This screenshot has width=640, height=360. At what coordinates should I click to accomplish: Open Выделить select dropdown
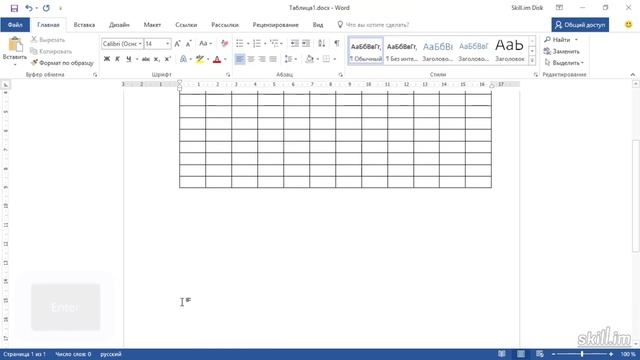pos(564,63)
